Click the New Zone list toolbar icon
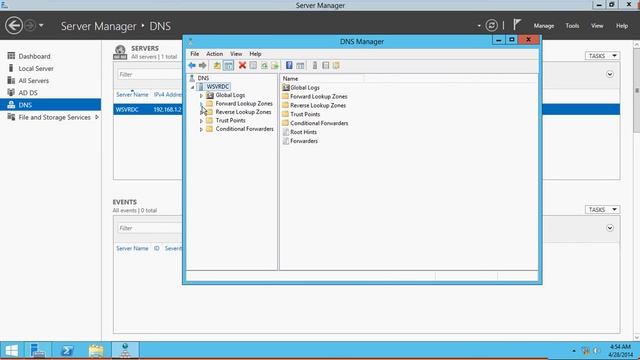The height and width of the screenshot is (360, 640). tap(325, 65)
